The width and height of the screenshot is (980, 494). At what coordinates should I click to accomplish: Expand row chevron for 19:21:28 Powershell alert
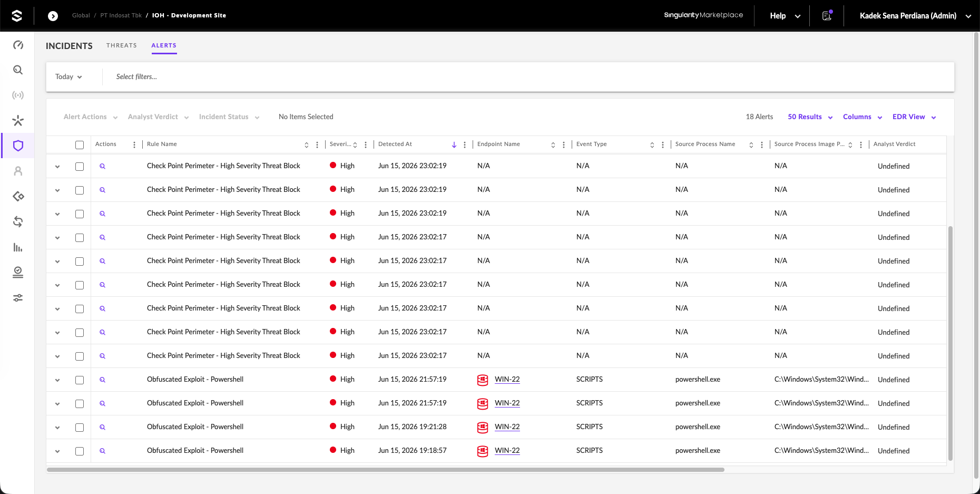[x=57, y=428]
